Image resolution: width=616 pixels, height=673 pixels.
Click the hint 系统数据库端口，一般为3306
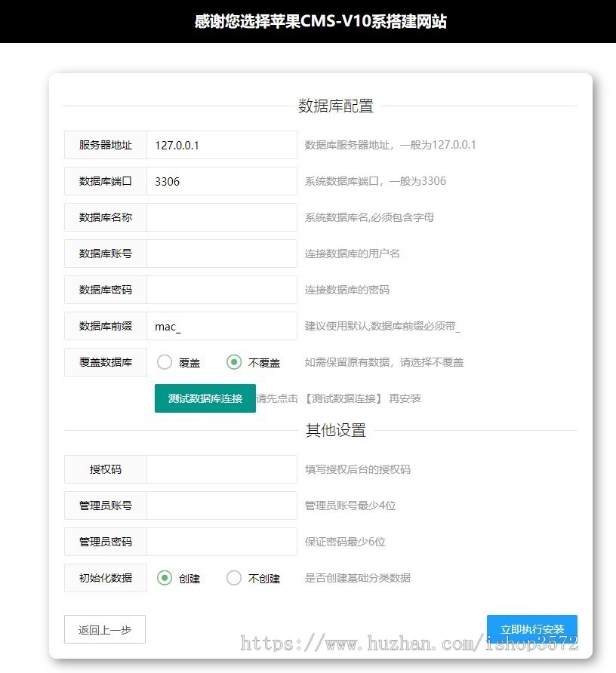pos(375,181)
